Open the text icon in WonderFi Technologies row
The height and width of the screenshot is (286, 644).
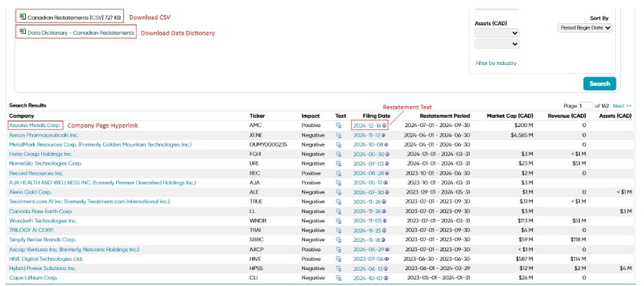point(338,220)
